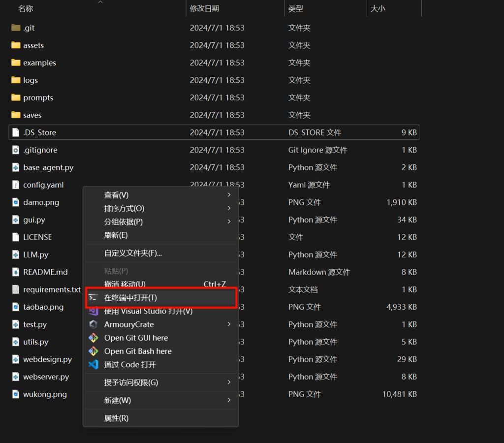Click the Open Git Bash here icon
Viewport: 504px width, 443px height.
click(93, 351)
